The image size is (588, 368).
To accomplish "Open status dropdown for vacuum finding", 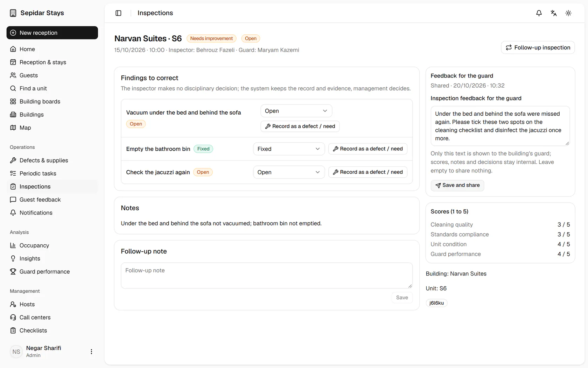I will [296, 111].
